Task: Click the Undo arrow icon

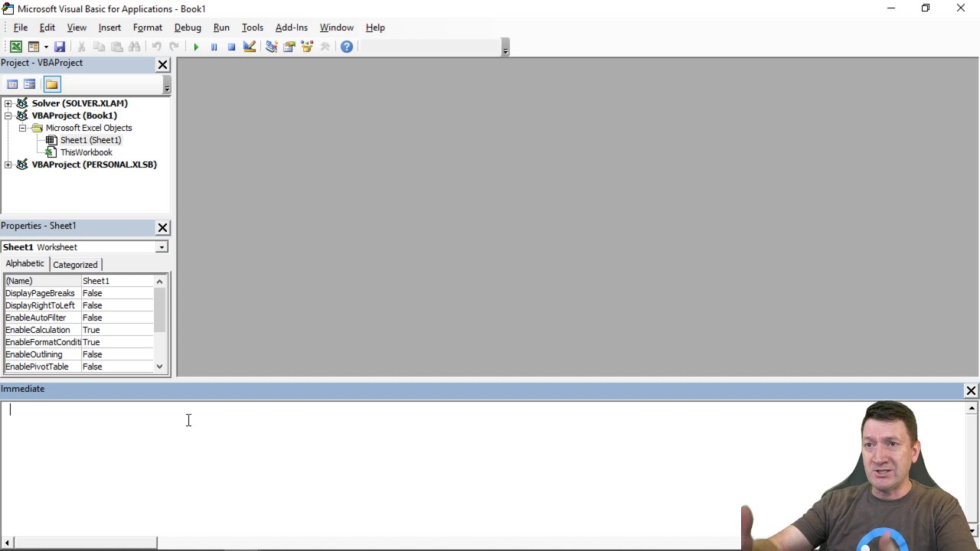Action: point(156,47)
